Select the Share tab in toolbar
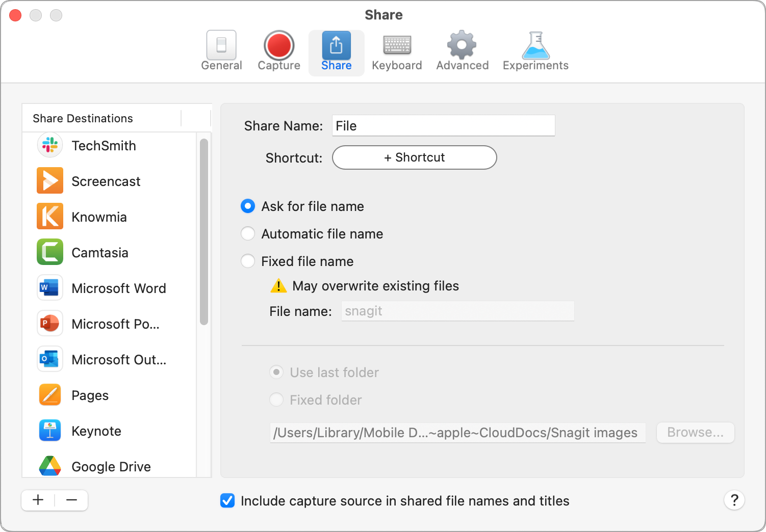The image size is (766, 532). click(x=337, y=52)
